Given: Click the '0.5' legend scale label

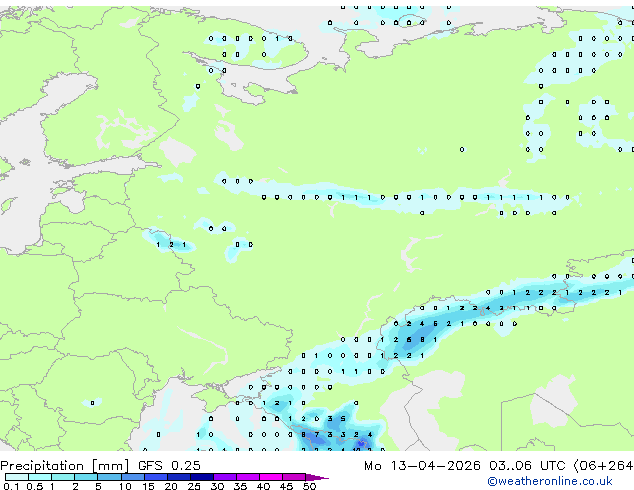Looking at the screenshot, I should click(x=34, y=486).
